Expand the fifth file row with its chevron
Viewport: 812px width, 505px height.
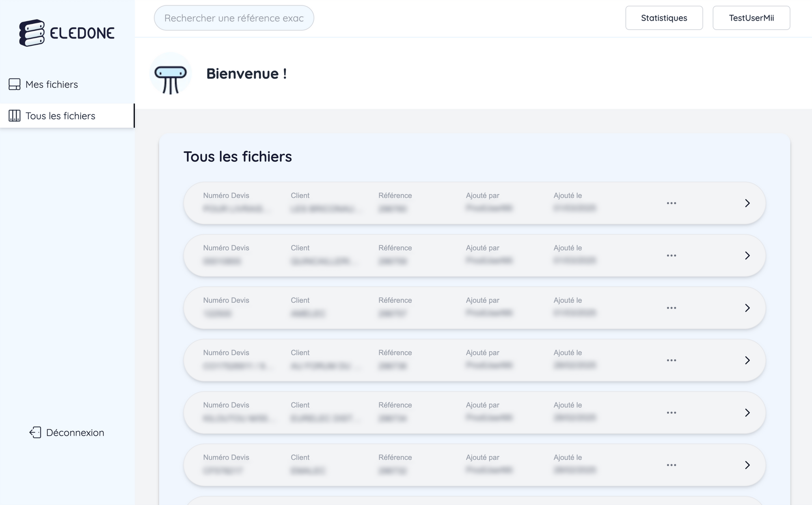pos(747,413)
